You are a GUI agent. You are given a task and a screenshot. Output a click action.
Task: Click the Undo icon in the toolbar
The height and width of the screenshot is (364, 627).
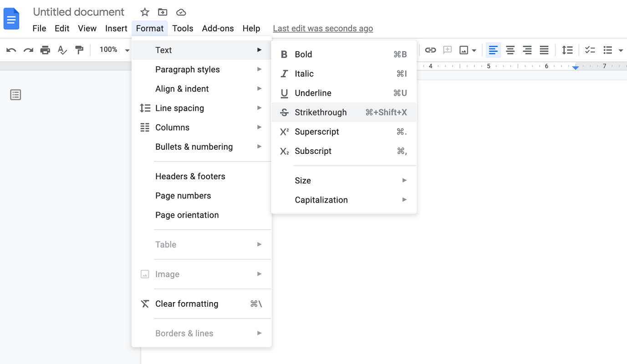tap(10, 50)
